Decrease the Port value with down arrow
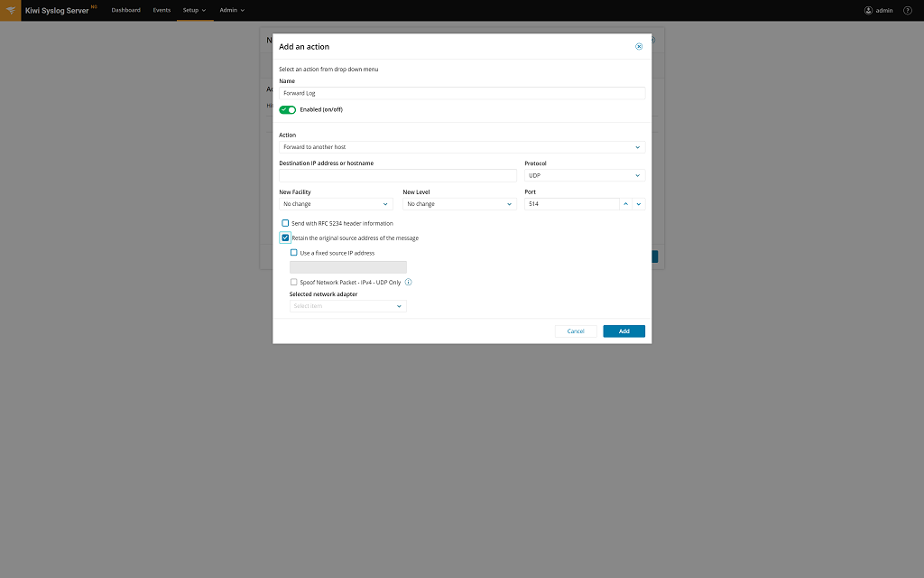Screen dimensions: 924x578 click(x=639, y=204)
